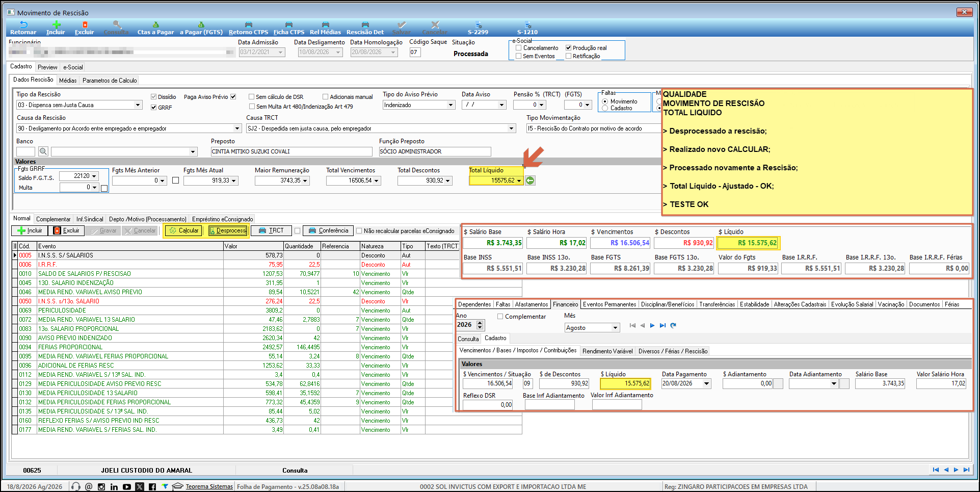This screenshot has width=980, height=492.
Task: Open Rel Médias report from the toolbar
Action: pos(325,28)
